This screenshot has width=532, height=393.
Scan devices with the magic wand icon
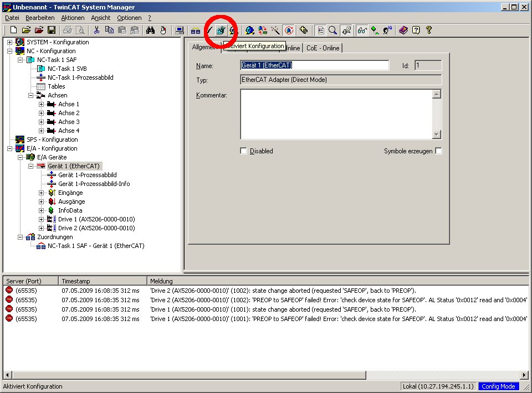point(275,30)
